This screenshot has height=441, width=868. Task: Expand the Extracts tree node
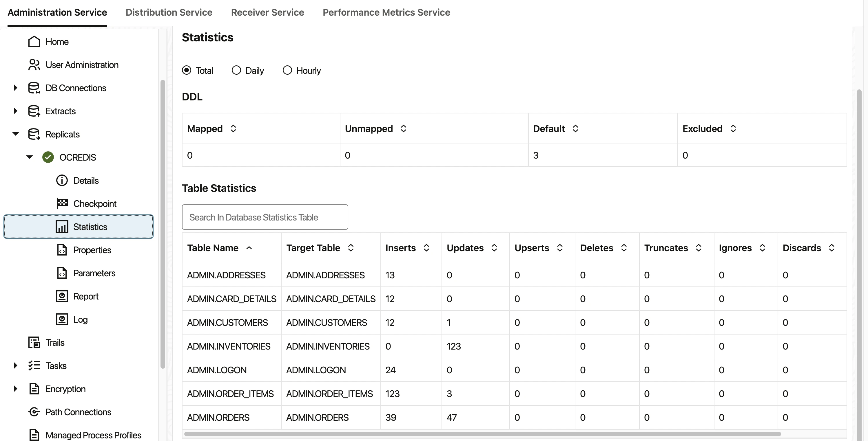15,111
